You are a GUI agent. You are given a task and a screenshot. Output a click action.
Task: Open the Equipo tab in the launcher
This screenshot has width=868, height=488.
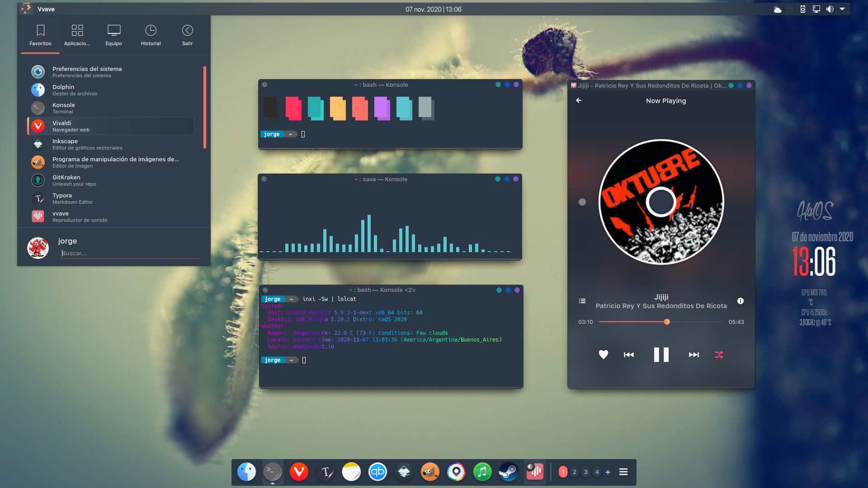click(x=113, y=35)
